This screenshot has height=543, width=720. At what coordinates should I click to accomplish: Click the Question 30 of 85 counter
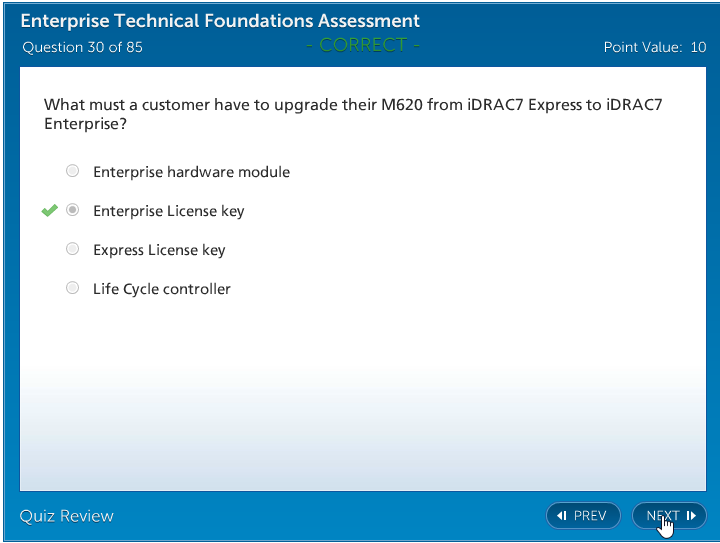pyautogui.click(x=82, y=47)
